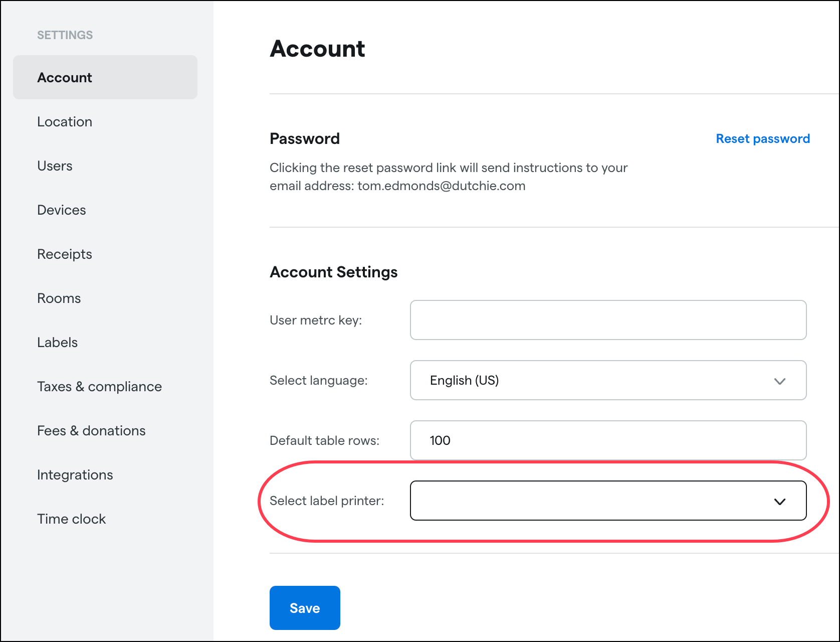Click the label printer chevron arrow
The image size is (840, 642).
(x=779, y=502)
